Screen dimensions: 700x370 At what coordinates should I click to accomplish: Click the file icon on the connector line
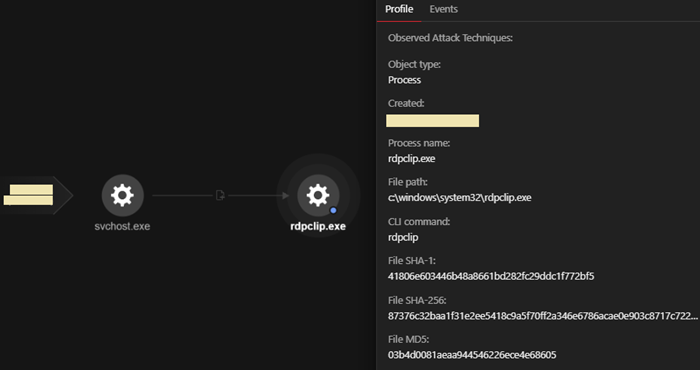pyautogui.click(x=220, y=195)
